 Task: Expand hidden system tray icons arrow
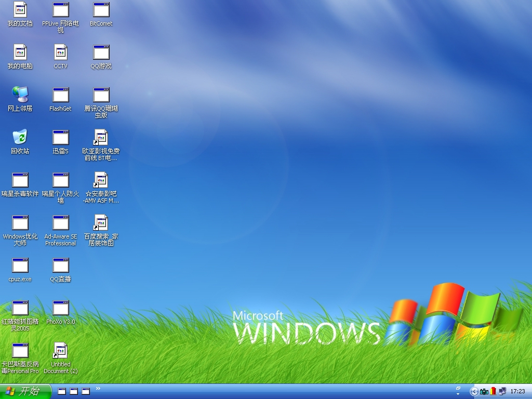click(x=474, y=391)
